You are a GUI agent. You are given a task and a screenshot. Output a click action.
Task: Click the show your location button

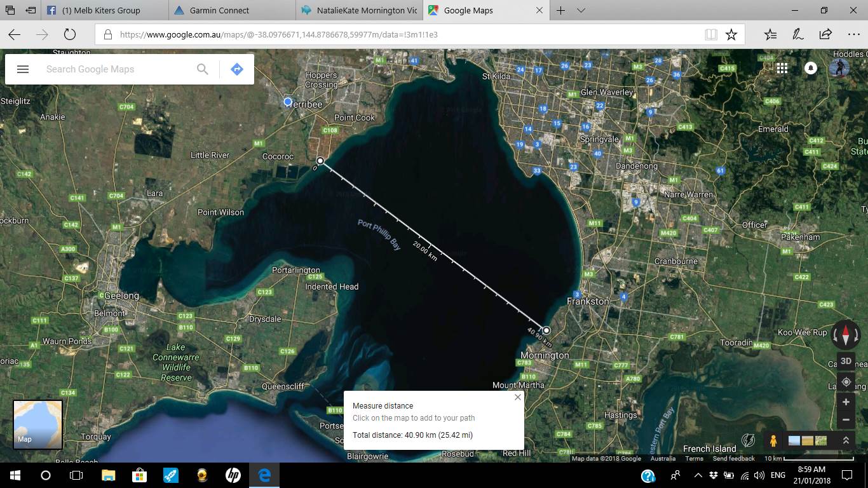[846, 382]
